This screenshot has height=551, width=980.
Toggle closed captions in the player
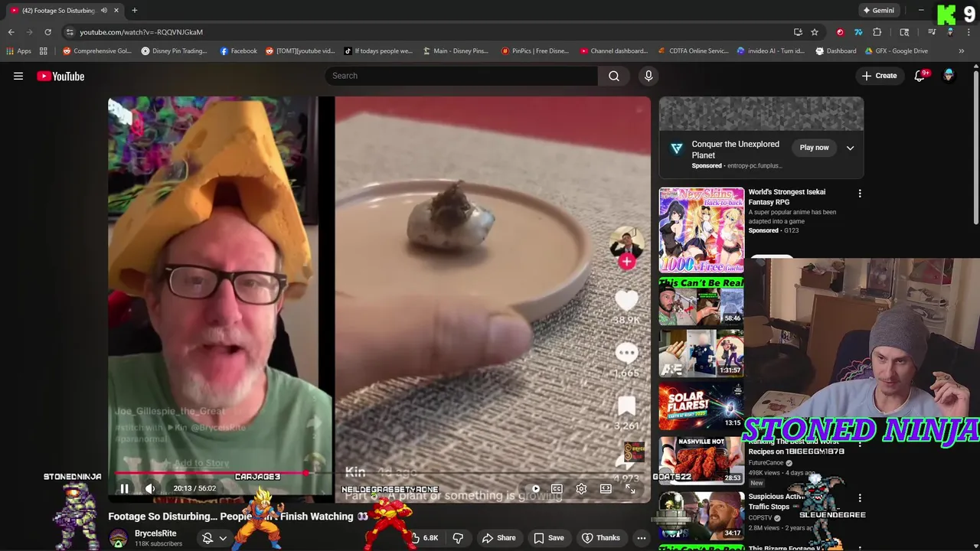557,489
